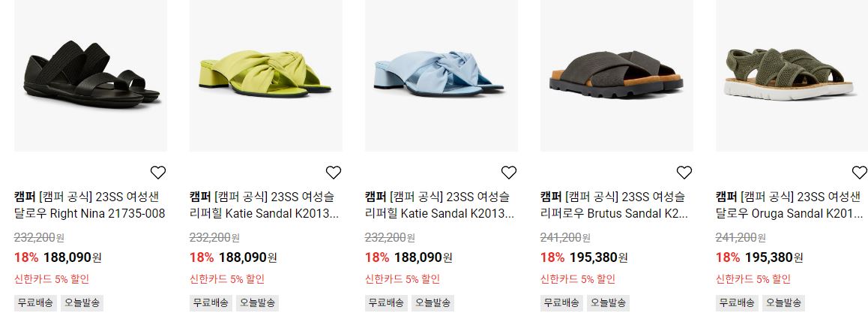
Task: Like the green Oruga Sandal
Action: pos(859,173)
